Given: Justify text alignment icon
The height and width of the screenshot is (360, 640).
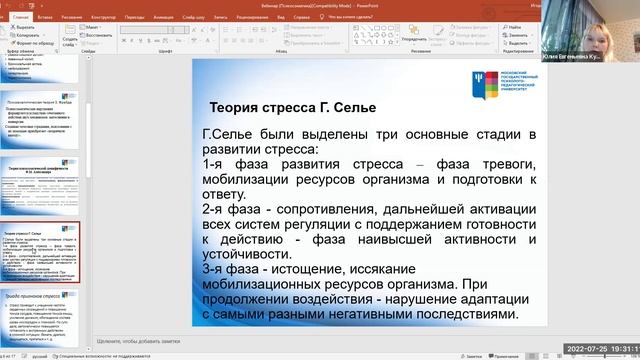Looking at the screenshot, I should pyautogui.click(x=251, y=41).
